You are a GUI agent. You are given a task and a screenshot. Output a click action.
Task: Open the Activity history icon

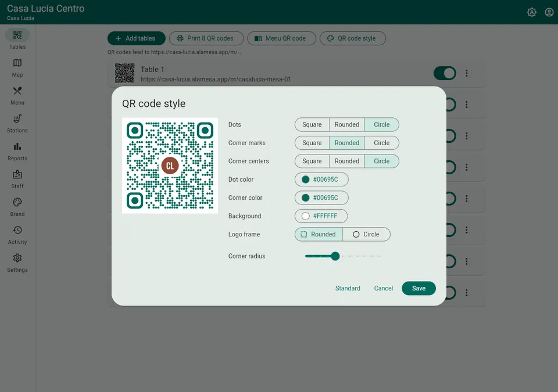click(x=17, y=230)
